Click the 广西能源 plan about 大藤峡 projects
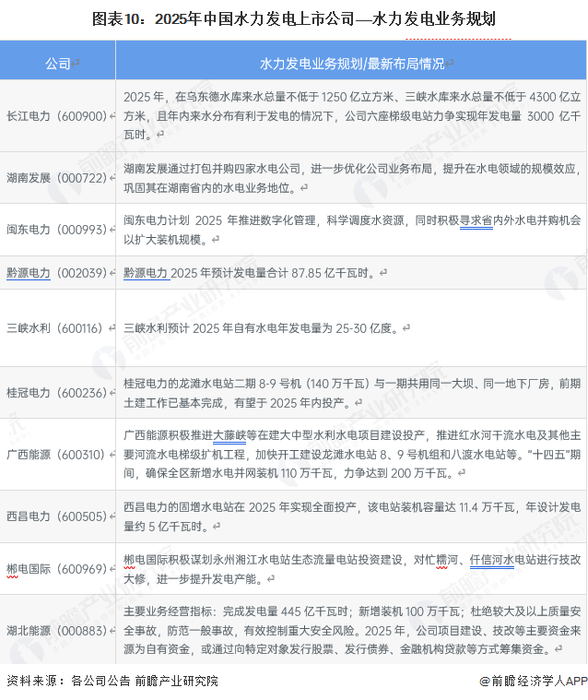The image size is (588, 700). click(x=352, y=455)
